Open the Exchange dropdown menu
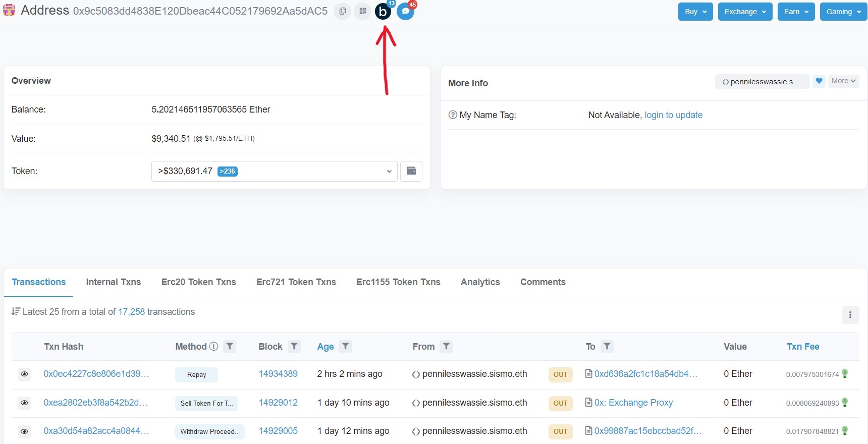This screenshot has height=444, width=868. [x=745, y=12]
